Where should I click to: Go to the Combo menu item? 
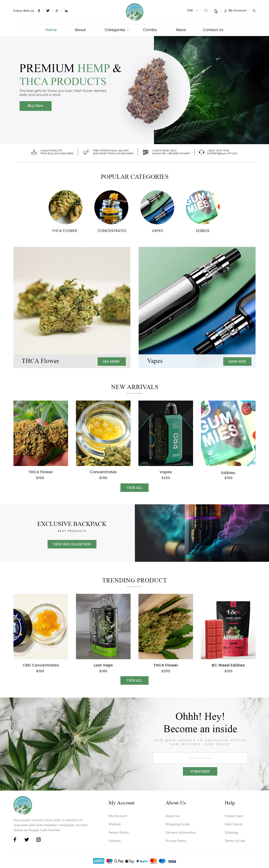tap(150, 30)
